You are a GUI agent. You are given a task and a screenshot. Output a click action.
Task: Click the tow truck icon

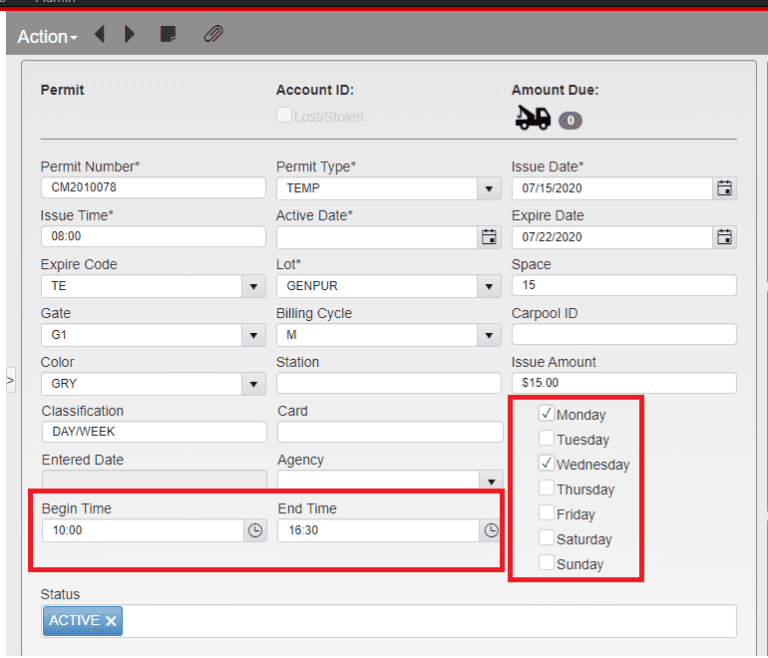[532, 119]
